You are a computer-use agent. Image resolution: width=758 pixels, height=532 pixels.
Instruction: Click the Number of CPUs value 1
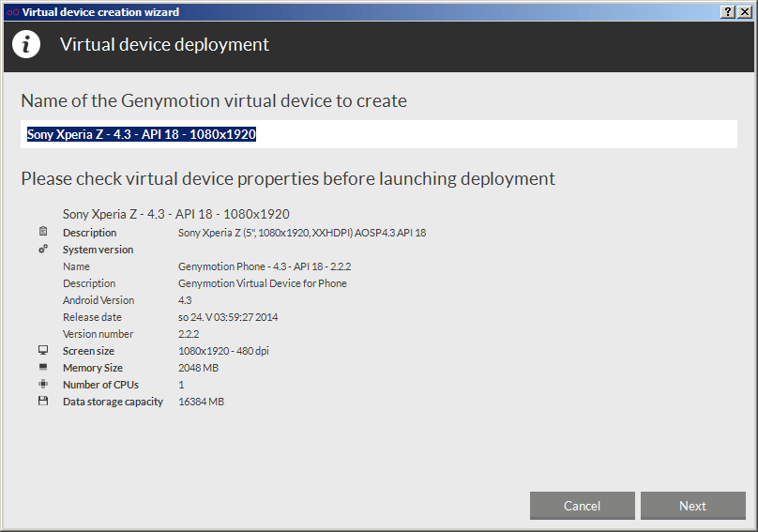tap(181, 385)
